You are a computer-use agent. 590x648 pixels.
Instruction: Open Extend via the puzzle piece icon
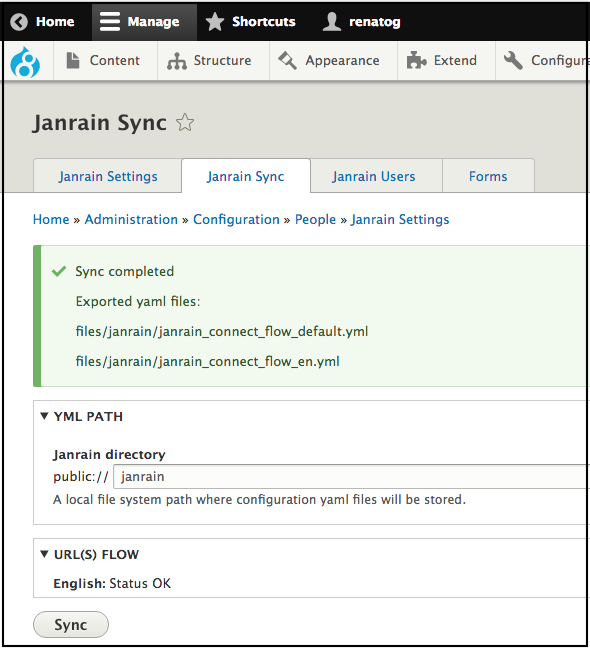tap(416, 60)
